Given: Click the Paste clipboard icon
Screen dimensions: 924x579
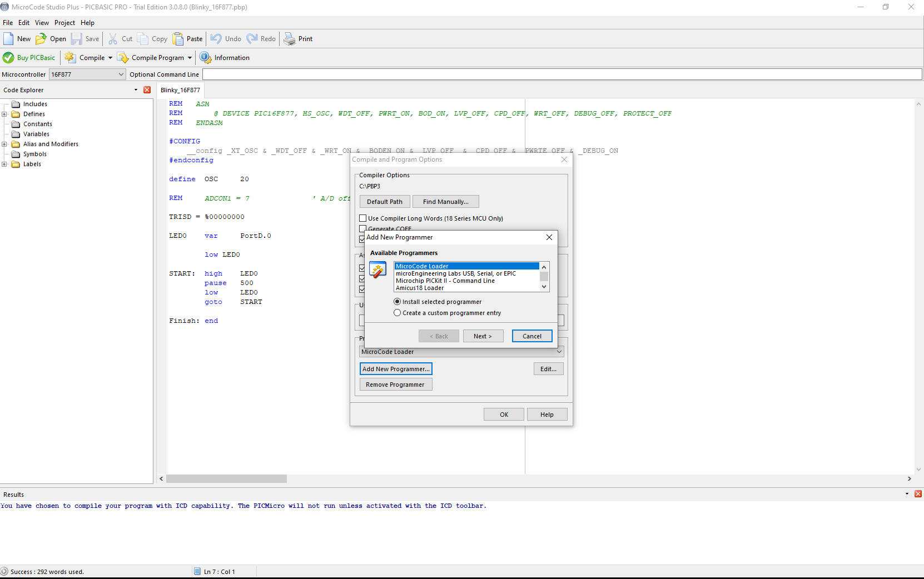Looking at the screenshot, I should [178, 39].
